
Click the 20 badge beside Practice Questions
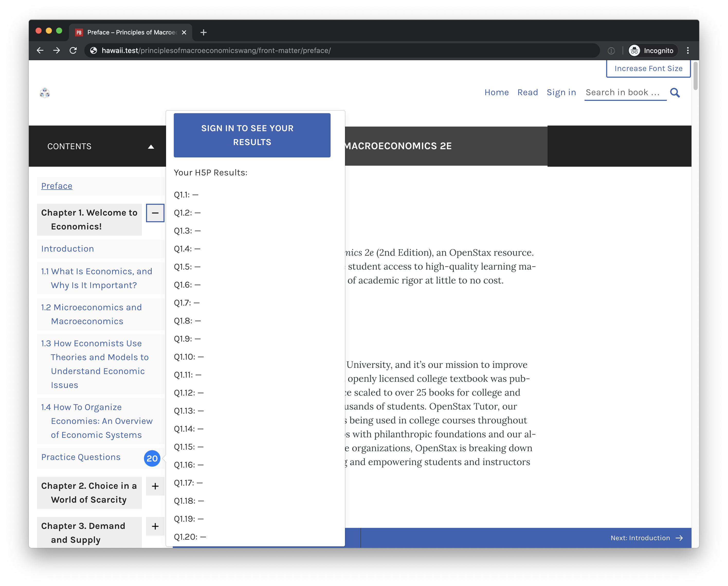[x=152, y=458]
